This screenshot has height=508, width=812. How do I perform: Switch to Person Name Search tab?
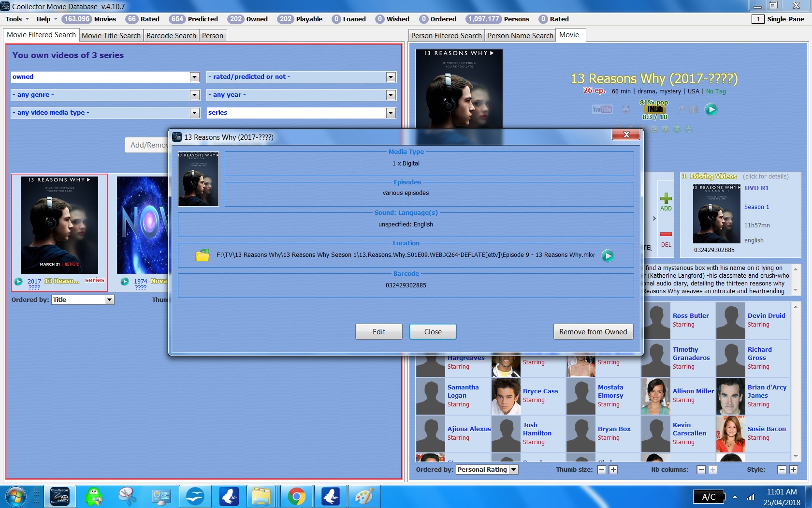[x=520, y=36]
